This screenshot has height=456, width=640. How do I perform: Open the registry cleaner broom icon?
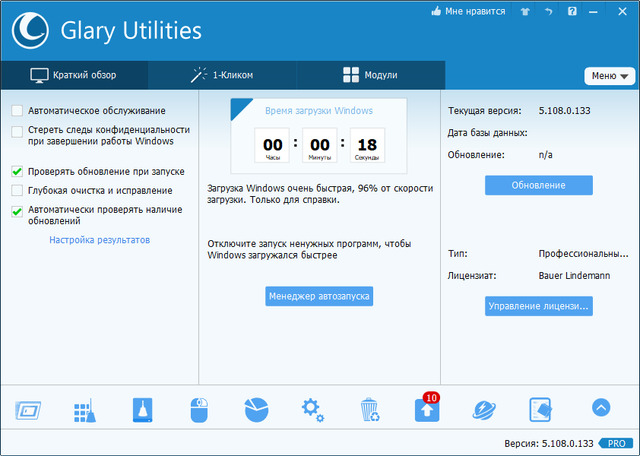(x=83, y=410)
